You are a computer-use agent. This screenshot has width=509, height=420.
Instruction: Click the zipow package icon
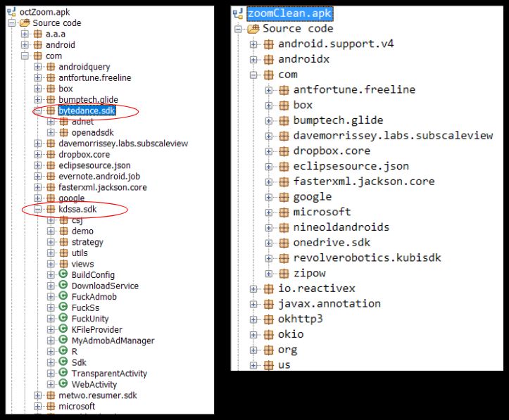(x=284, y=274)
